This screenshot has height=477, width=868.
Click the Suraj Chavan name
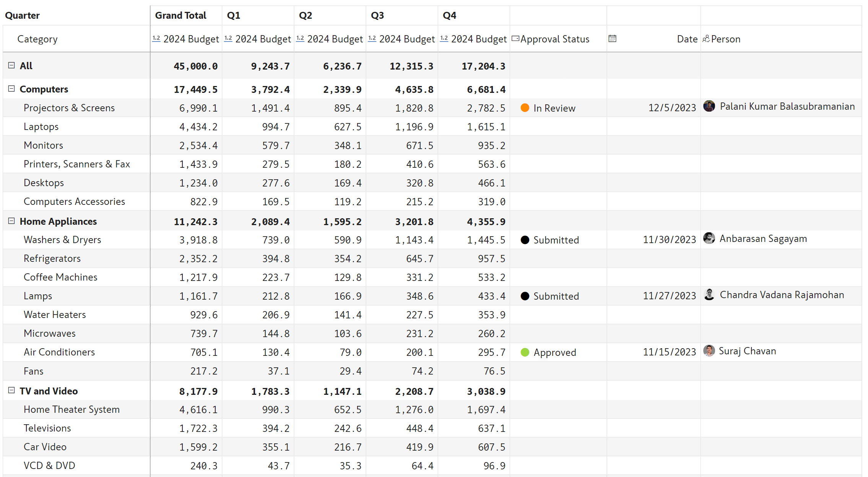[x=748, y=351]
